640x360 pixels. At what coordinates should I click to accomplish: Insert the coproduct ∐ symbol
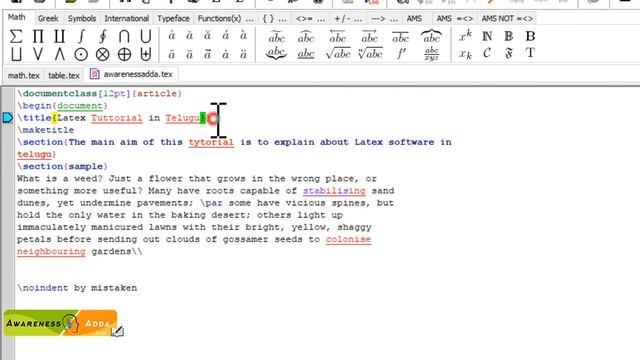(60, 36)
